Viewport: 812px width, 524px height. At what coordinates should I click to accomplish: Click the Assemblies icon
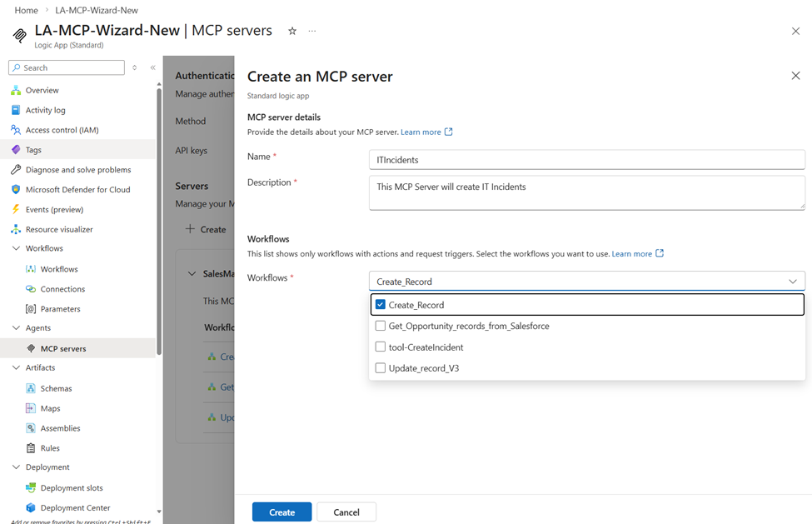point(31,428)
